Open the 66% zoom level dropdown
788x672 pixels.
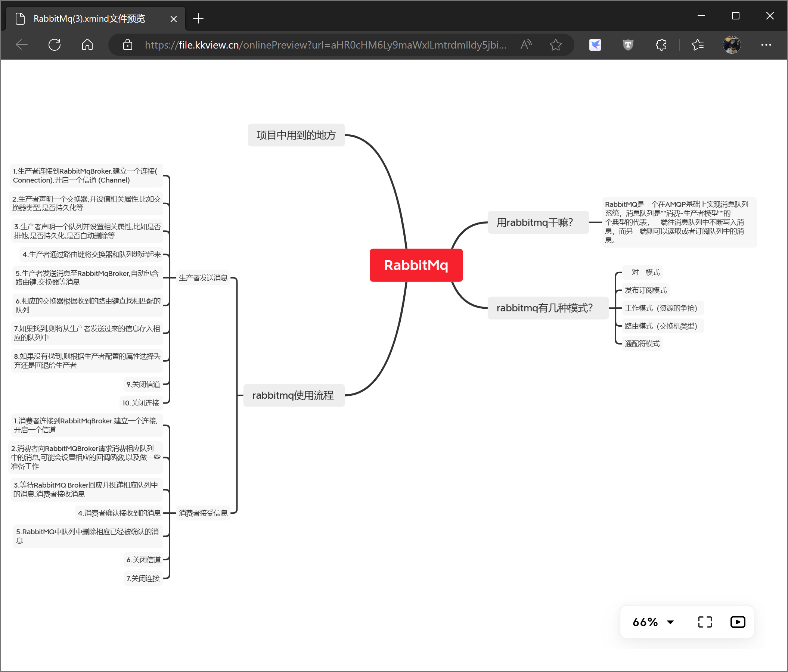(653, 622)
